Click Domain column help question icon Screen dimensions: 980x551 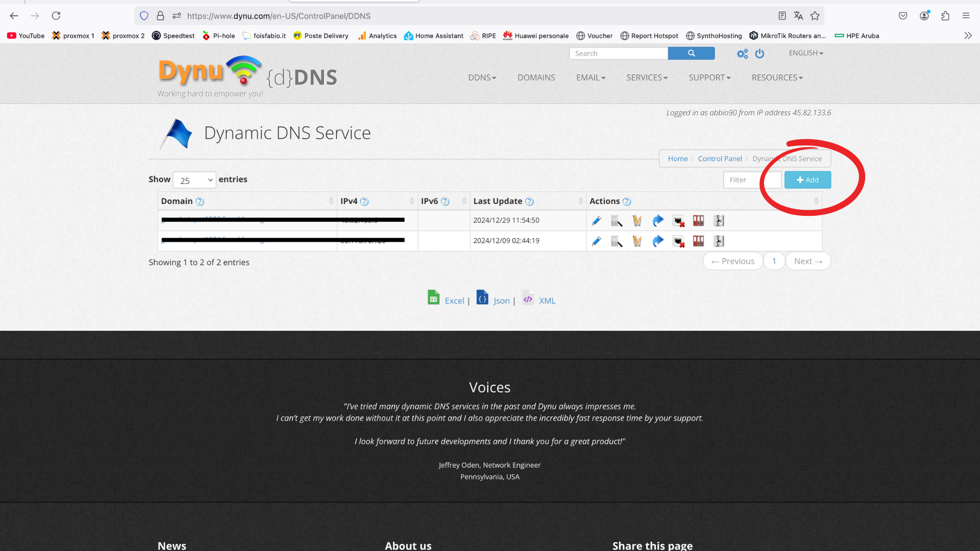click(200, 202)
